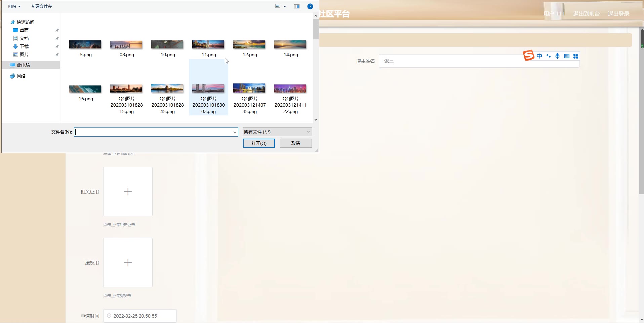Select QQ图片 20200312140735.png thumbnail

pyautogui.click(x=249, y=88)
